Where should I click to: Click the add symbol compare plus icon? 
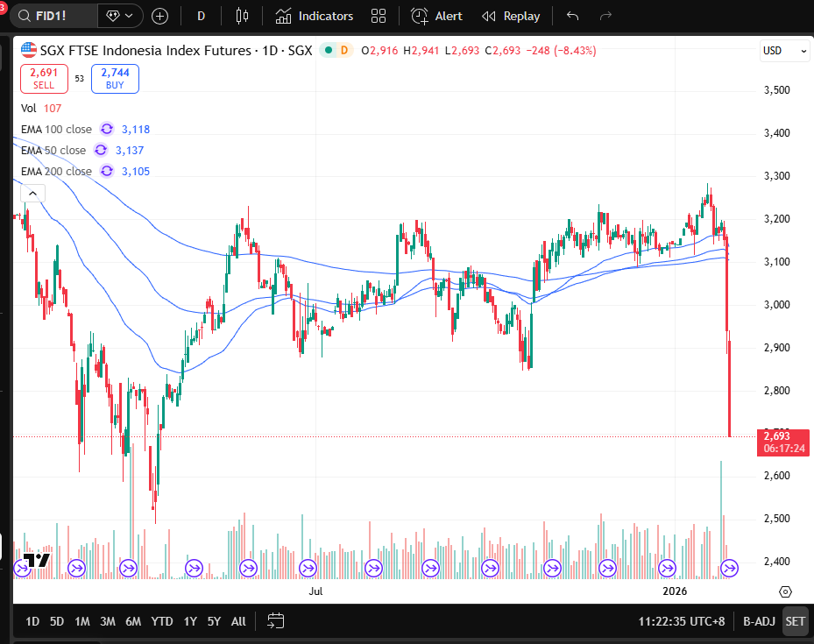(159, 16)
